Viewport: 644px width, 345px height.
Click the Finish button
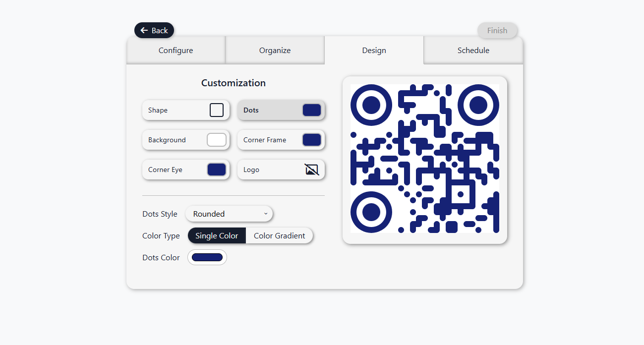(x=497, y=30)
